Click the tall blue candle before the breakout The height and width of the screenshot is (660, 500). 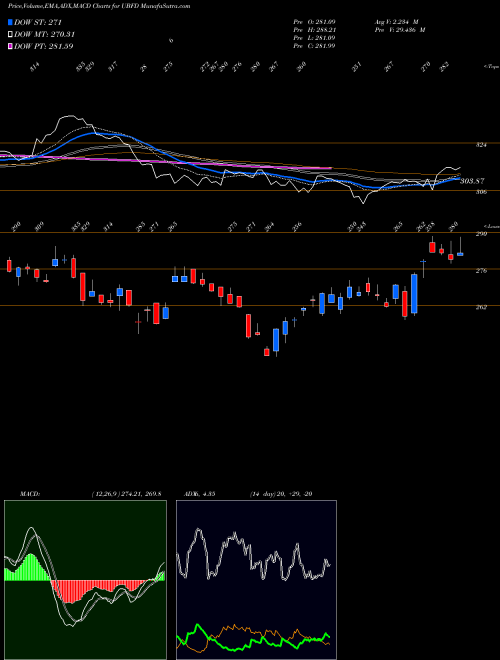point(414,294)
